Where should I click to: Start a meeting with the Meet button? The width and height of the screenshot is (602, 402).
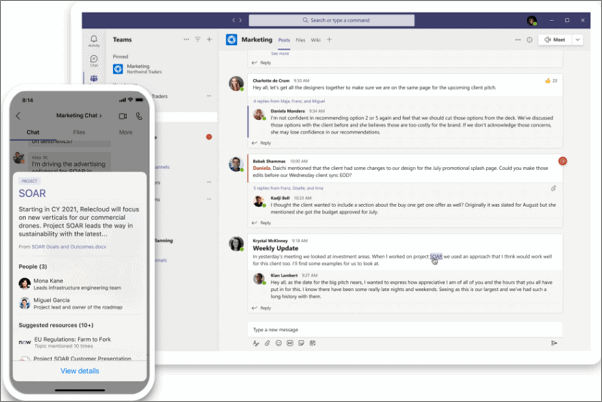tap(555, 40)
